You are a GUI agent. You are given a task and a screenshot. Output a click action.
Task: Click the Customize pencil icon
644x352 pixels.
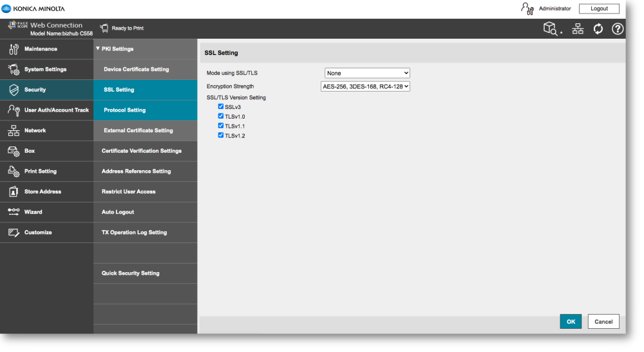coord(14,232)
